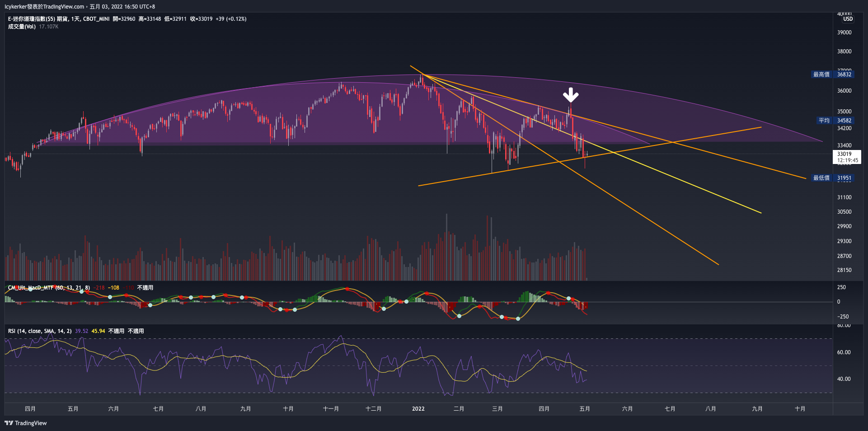This screenshot has height=431, width=868.
Task: Click the 低=32911 low price value
Action: (175, 19)
